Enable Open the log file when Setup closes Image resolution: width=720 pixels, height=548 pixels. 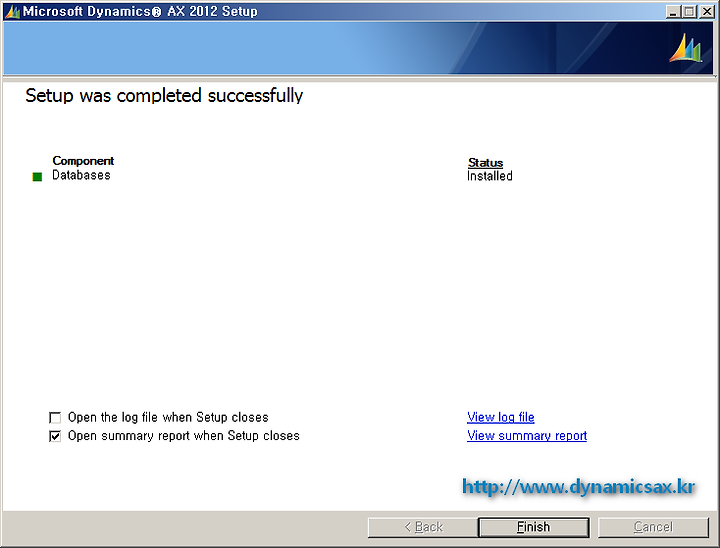[55, 418]
